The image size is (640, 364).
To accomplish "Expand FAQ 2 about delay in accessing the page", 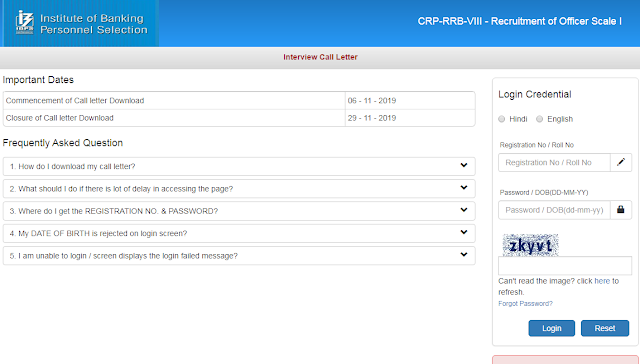I will [x=239, y=189].
